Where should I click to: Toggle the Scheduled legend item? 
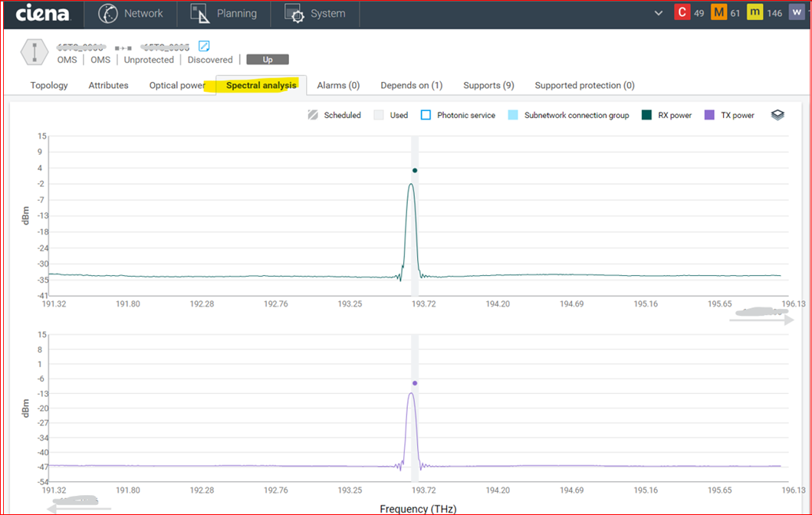(x=334, y=115)
